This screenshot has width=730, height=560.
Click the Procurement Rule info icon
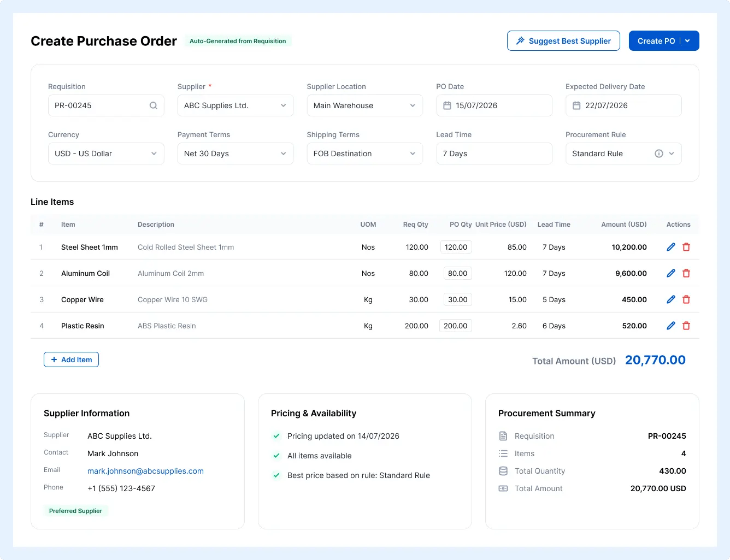(x=659, y=154)
